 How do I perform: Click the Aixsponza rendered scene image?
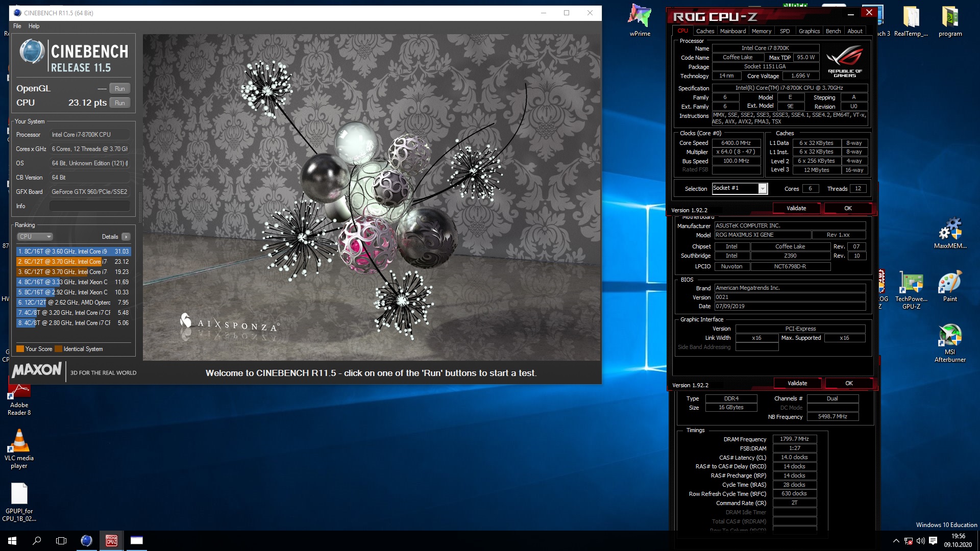[372, 197]
